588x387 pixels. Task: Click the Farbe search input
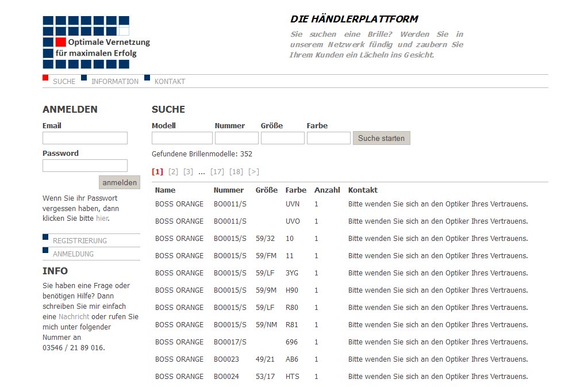coord(328,138)
